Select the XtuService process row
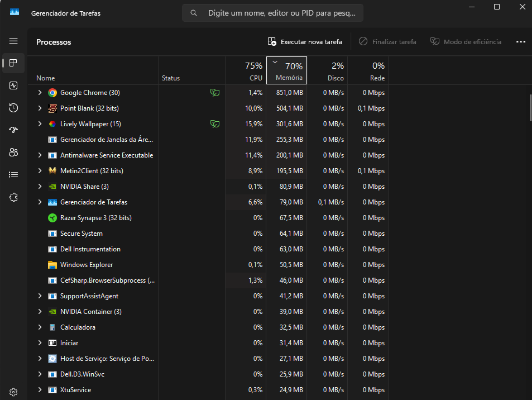 [x=208, y=390]
